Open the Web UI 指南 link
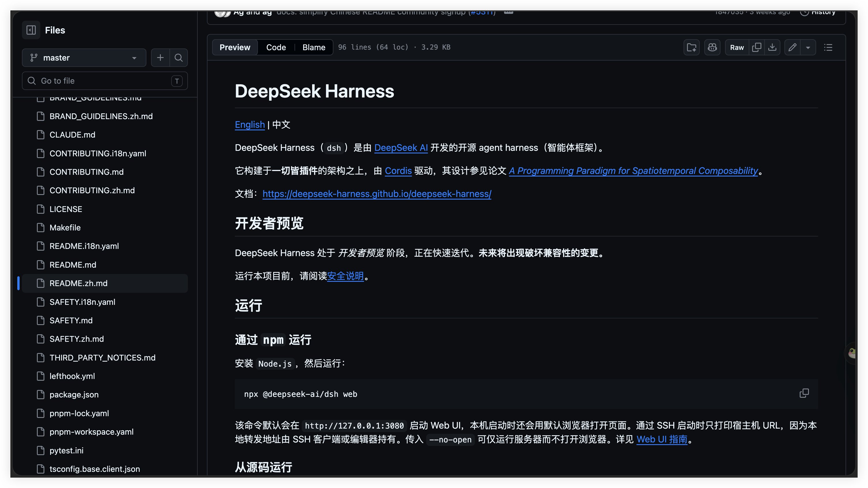The image size is (868, 488). coord(662,440)
